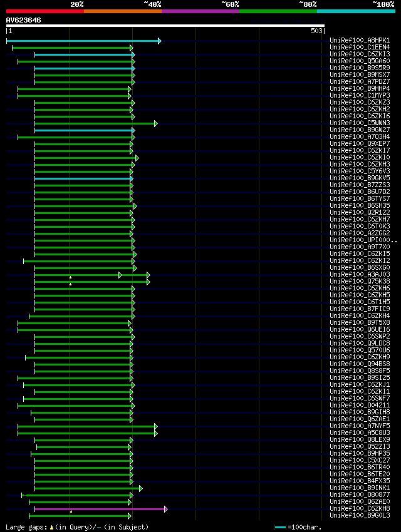This screenshot has width=401, height=532.
Task: Select the UniRef100_B9GKV5 label
Action: click(x=360, y=178)
